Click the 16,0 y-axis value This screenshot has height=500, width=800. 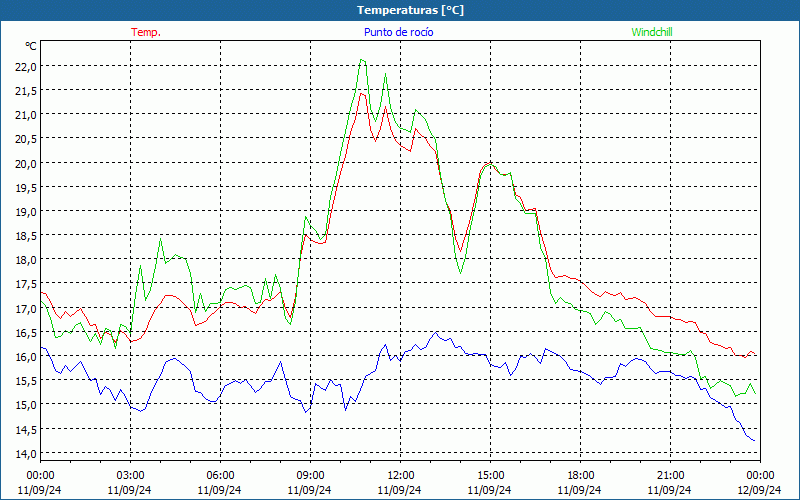coord(27,356)
